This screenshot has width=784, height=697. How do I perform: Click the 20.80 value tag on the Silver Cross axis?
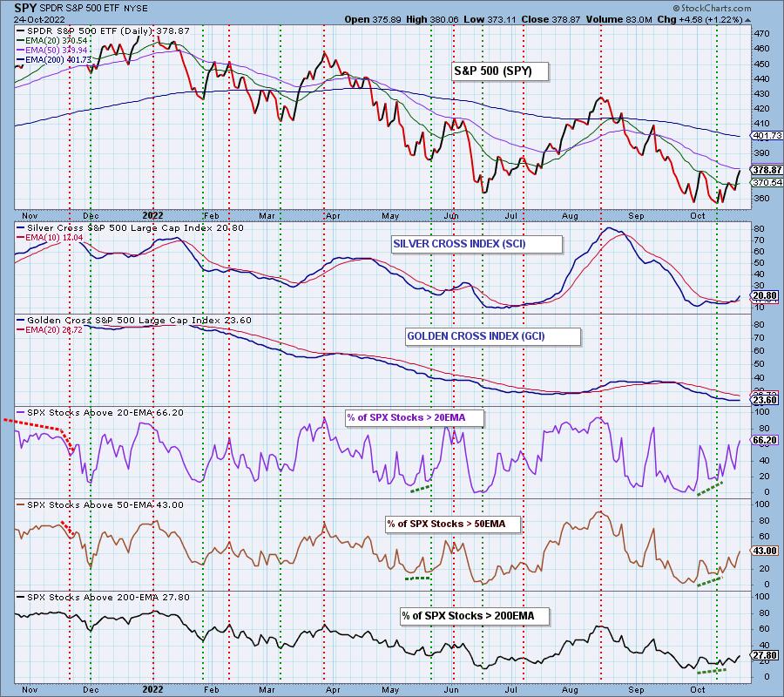coord(766,296)
